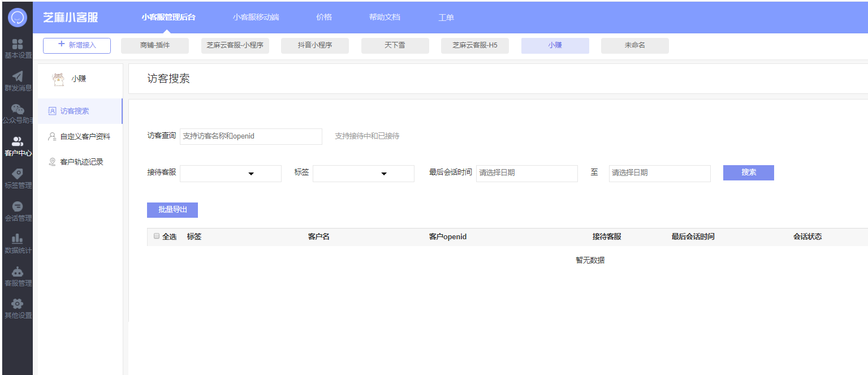Click the 搜索 button

[749, 173]
